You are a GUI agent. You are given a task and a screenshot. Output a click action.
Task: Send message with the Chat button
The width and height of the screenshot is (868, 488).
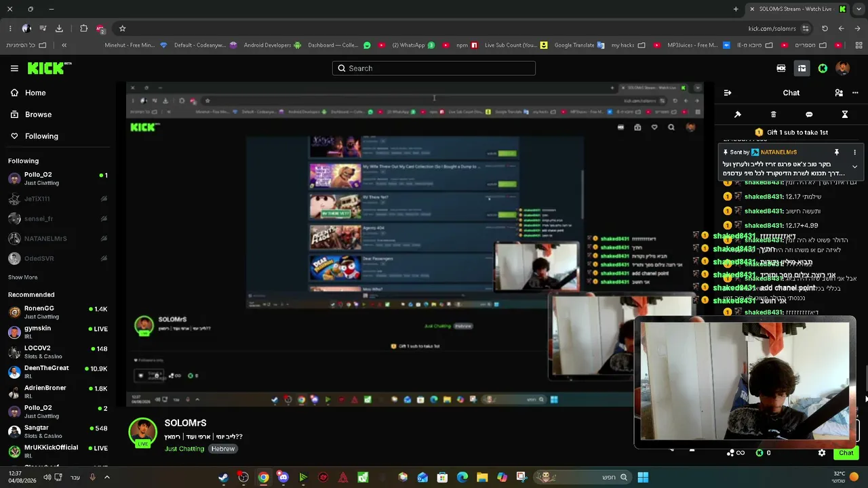tap(846, 453)
